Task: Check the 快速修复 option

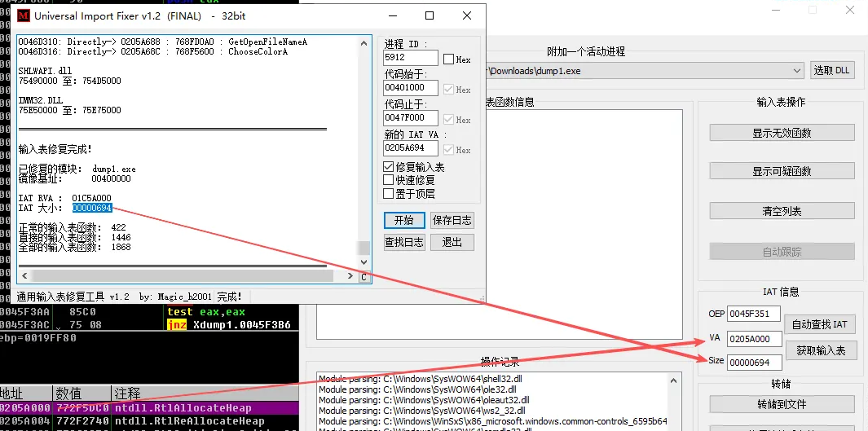Action: click(x=388, y=180)
